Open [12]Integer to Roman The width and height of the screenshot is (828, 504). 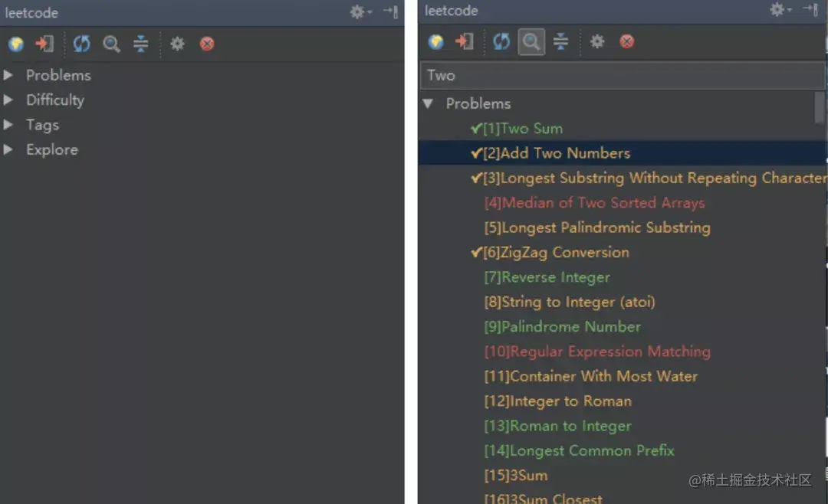[557, 401]
